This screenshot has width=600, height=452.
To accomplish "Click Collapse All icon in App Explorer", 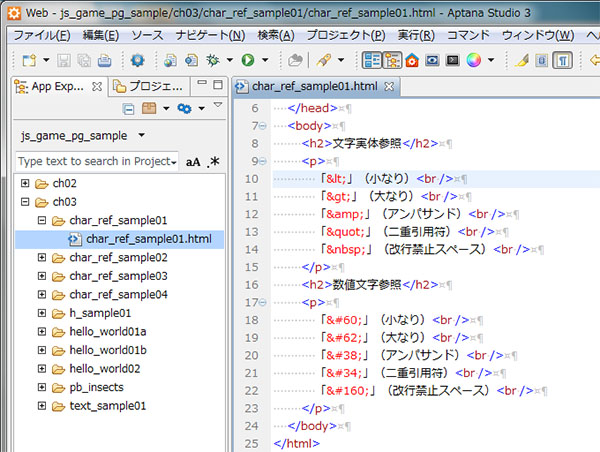I will pyautogui.click(x=129, y=109).
